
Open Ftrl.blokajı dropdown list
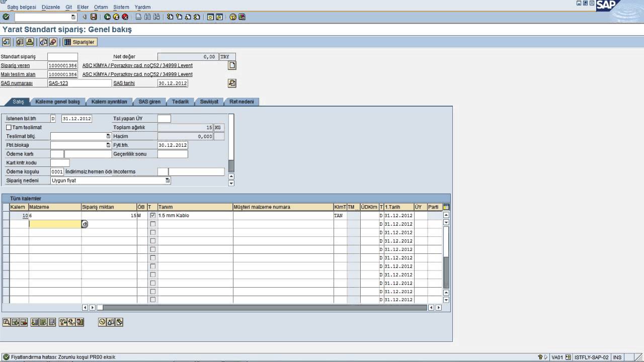click(108, 145)
